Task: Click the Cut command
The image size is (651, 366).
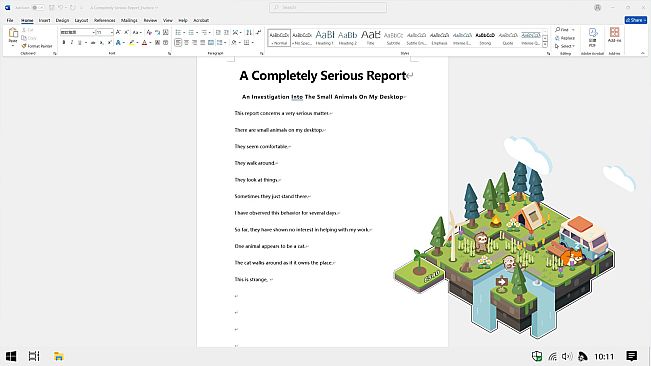Action: (x=28, y=30)
